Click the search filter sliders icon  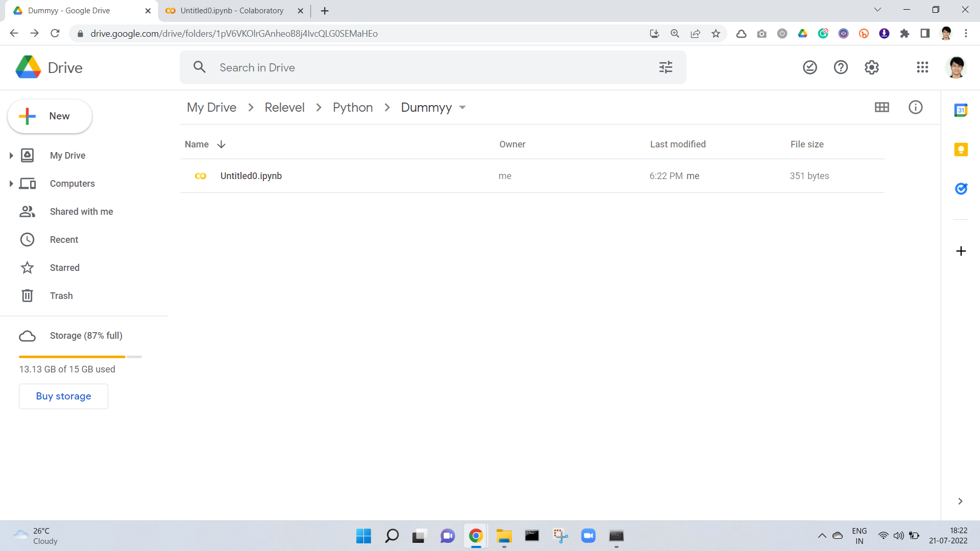(666, 67)
